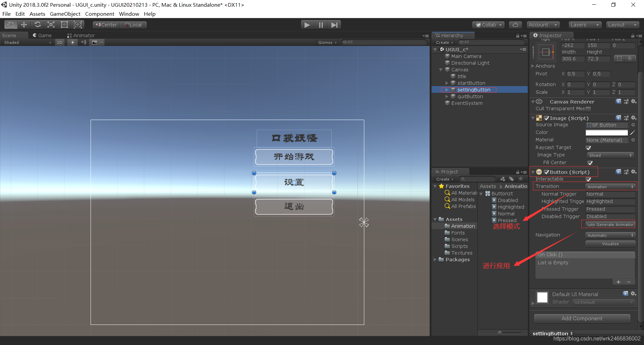Screen dimensions: 644x345
Task: Open the anchor presets box
Action: [x=546, y=52]
